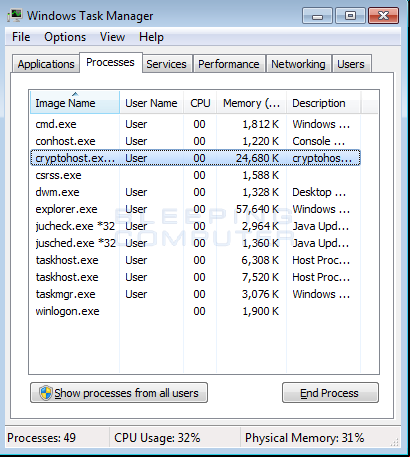Open the Options menu
Image resolution: width=410 pixels, height=457 pixels.
pos(65,37)
